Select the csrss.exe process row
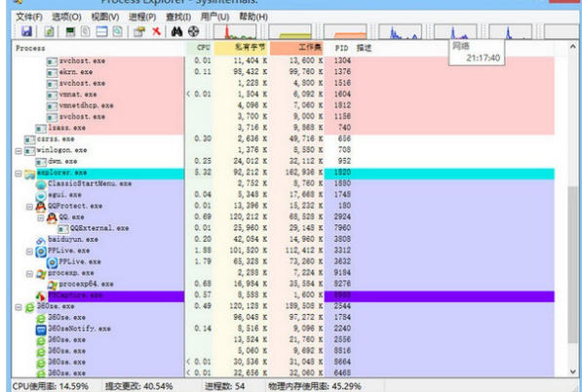This screenshot has height=392, width=582. [x=284, y=138]
